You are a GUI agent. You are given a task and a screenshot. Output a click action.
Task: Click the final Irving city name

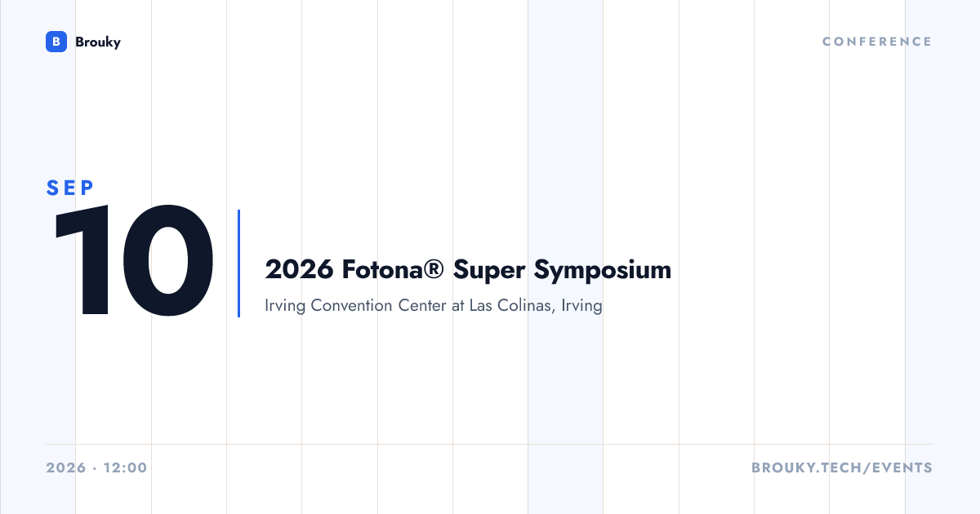click(582, 307)
